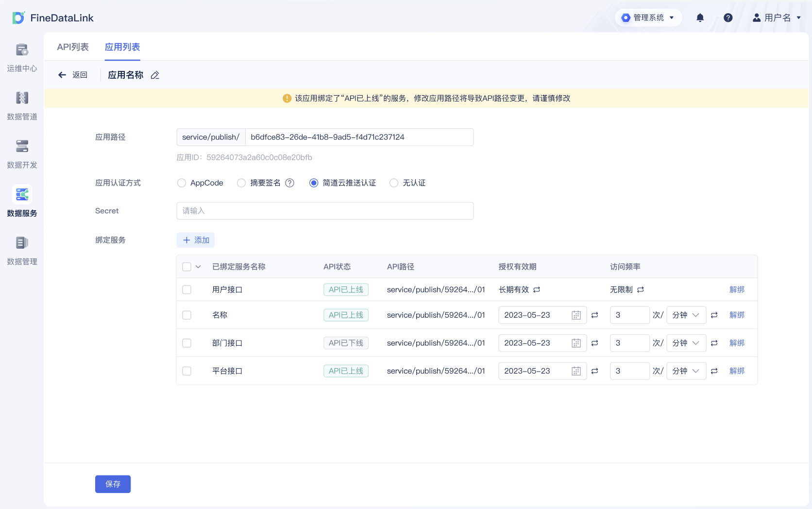
Task: Click the 已绑定服务名称 column header
Action: pyautogui.click(x=239, y=267)
